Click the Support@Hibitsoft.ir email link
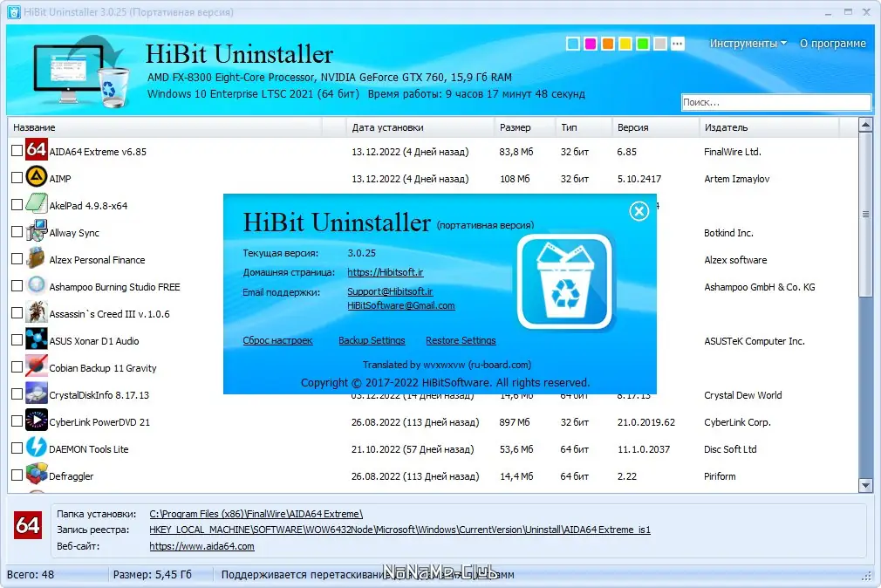This screenshot has width=881, height=588. click(x=390, y=291)
